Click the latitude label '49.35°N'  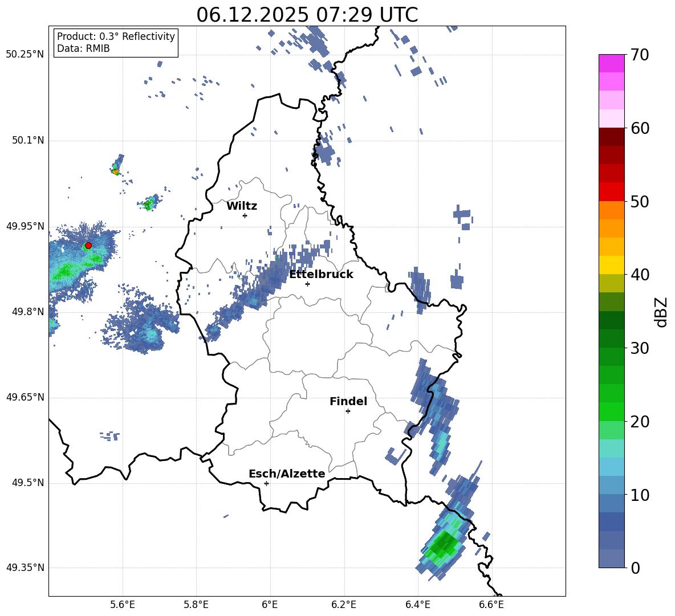tap(25, 568)
